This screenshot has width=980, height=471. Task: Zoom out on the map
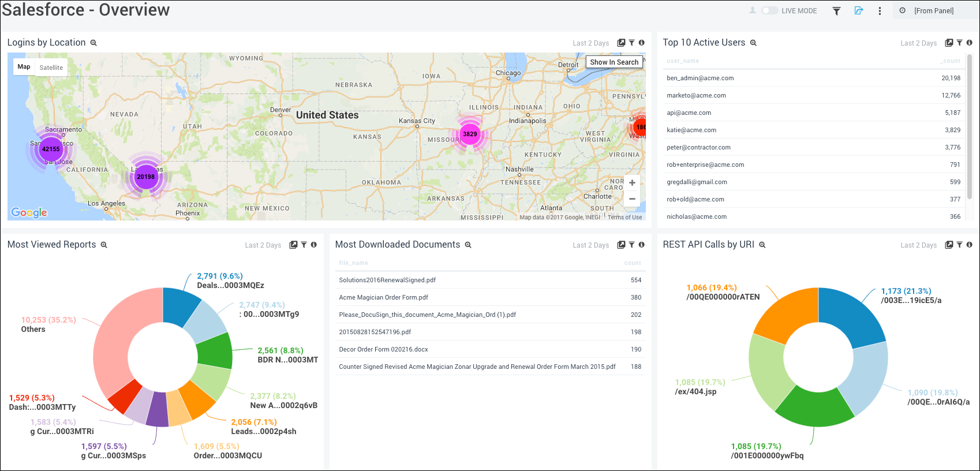click(632, 199)
